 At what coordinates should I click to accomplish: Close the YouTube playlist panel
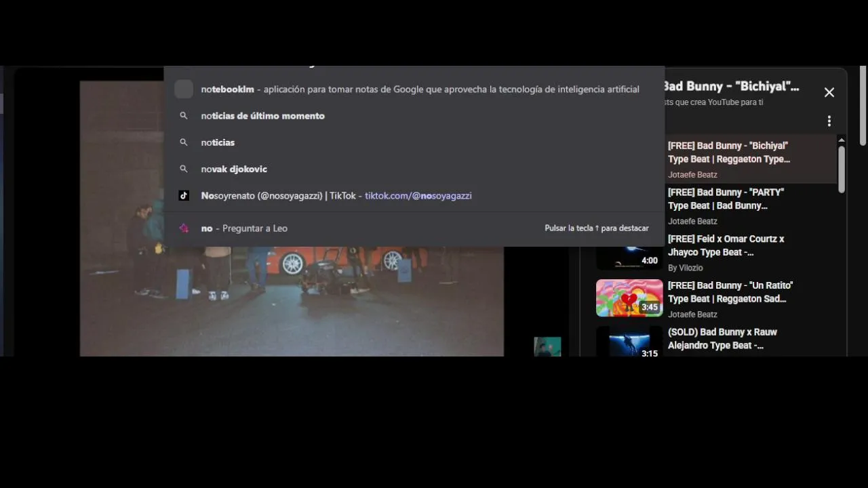(x=829, y=92)
